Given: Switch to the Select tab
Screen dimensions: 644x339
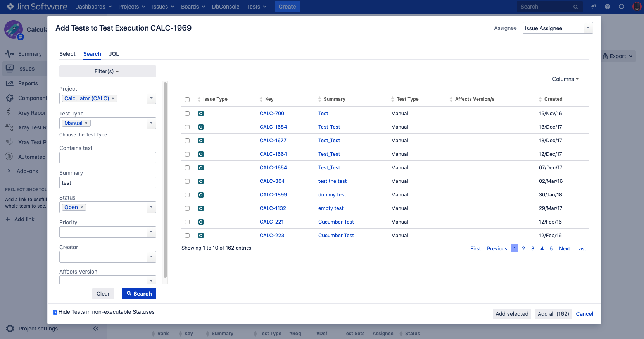Looking at the screenshot, I should pos(67,54).
